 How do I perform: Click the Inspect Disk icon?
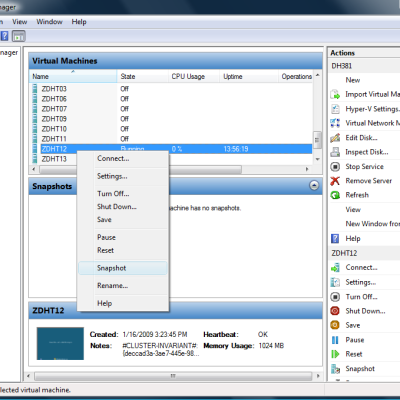335,152
